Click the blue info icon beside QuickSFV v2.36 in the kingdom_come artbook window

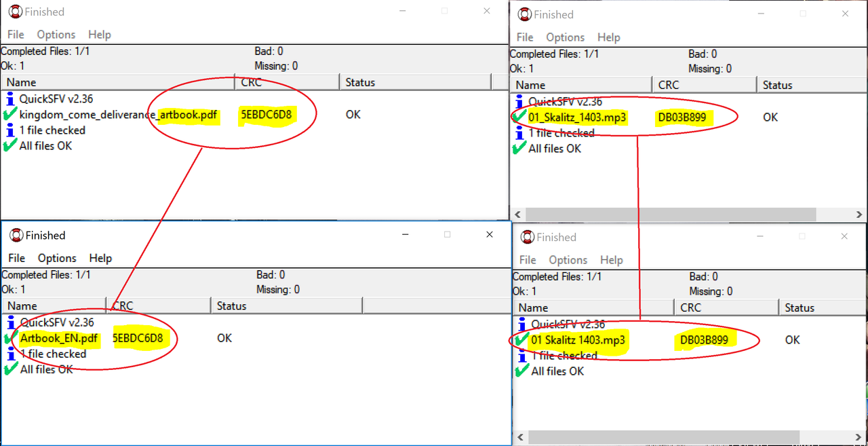pos(10,98)
